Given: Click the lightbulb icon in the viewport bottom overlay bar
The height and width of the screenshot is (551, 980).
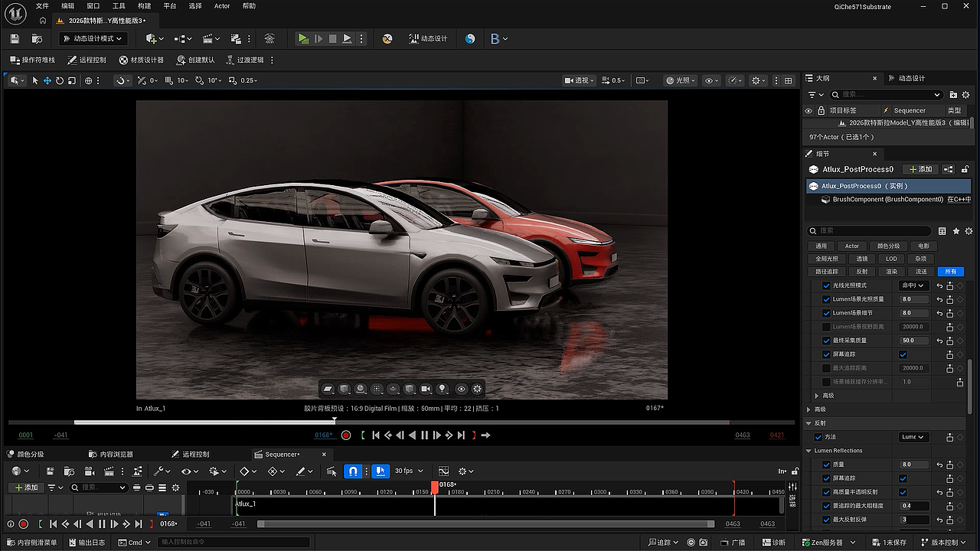Looking at the screenshot, I should (442, 389).
